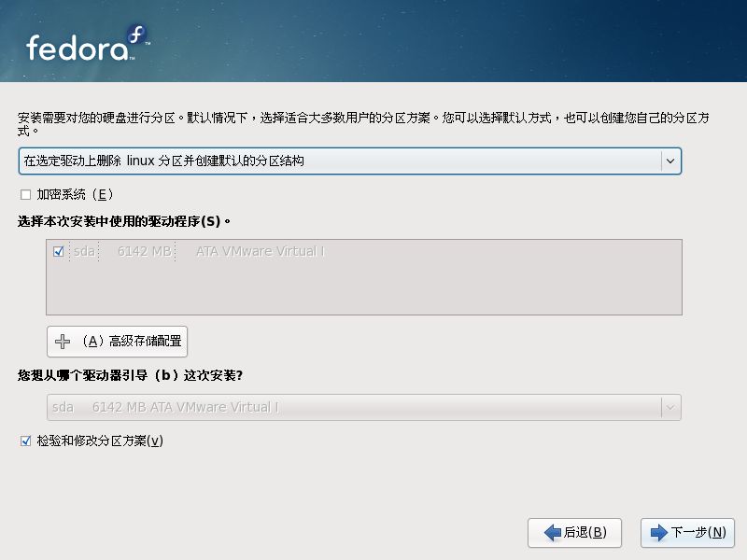Click the blue left arrow icon
This screenshot has height=560, width=747.
(553, 532)
